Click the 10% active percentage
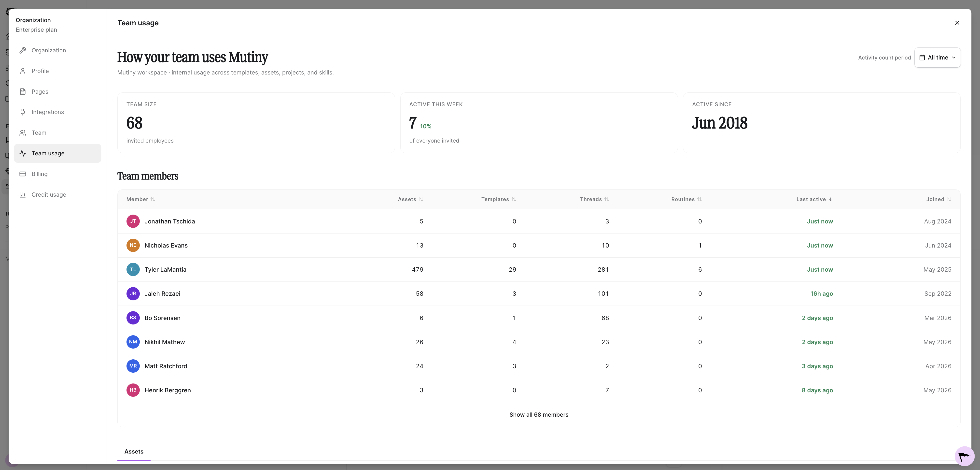This screenshot has width=980, height=470. [426, 126]
